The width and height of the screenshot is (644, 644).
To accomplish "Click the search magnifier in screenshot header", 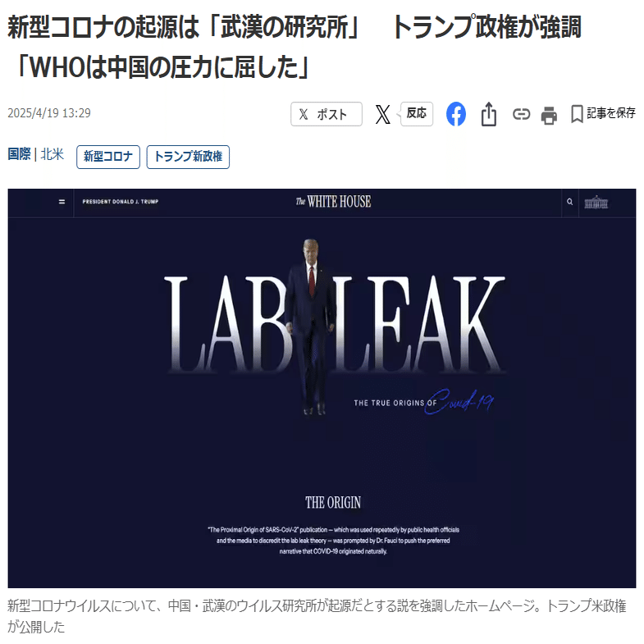I will (x=569, y=202).
